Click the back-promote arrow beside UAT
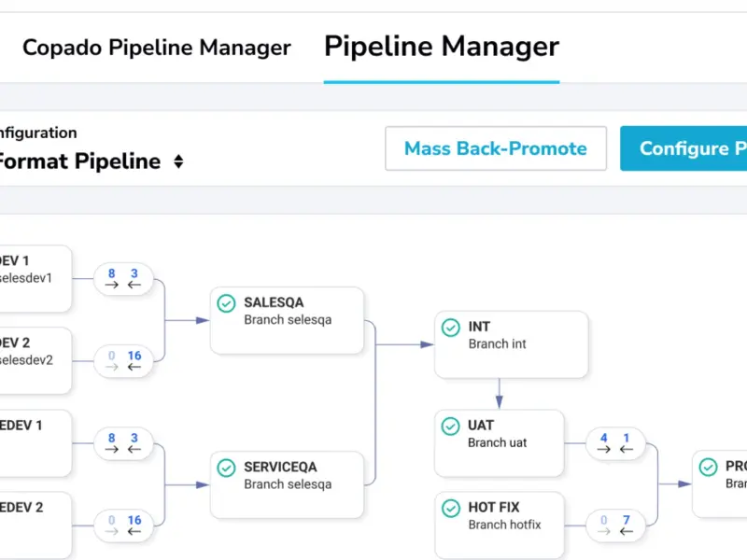 (627, 449)
